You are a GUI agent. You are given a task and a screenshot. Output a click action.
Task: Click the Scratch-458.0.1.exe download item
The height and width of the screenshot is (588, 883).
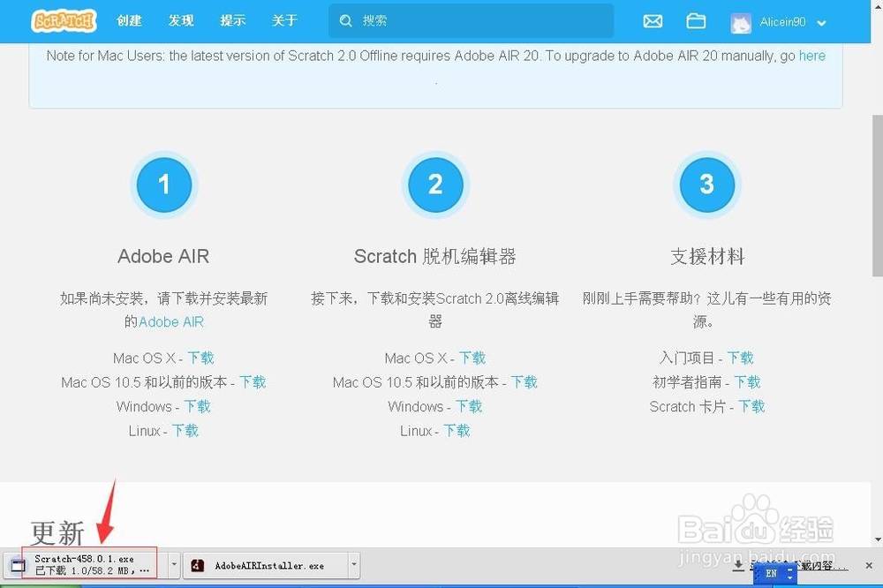pos(85,564)
